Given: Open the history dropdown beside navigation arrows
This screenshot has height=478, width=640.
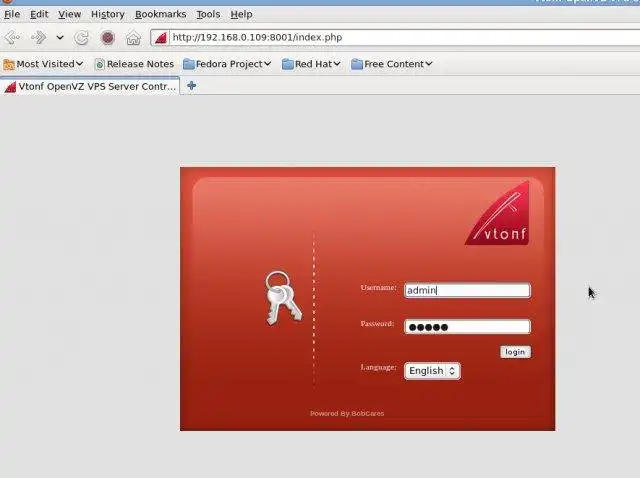Looking at the screenshot, I should coord(60,38).
